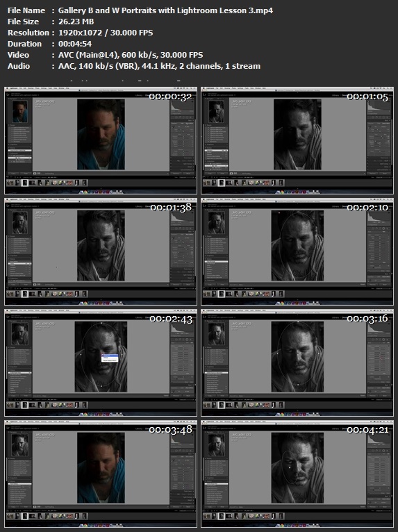Select Graduated Filter tool in 00:00:32 frame
The width and height of the screenshot is (398, 532).
click(x=183, y=117)
